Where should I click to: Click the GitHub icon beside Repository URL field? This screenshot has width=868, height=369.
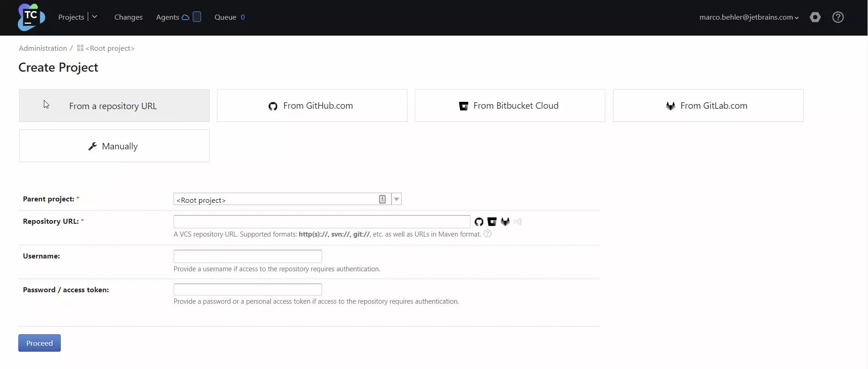tap(479, 222)
